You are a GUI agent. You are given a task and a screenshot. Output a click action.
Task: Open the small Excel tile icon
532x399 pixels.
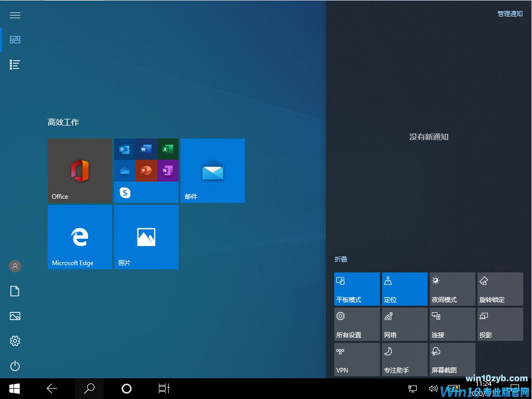[x=168, y=149]
